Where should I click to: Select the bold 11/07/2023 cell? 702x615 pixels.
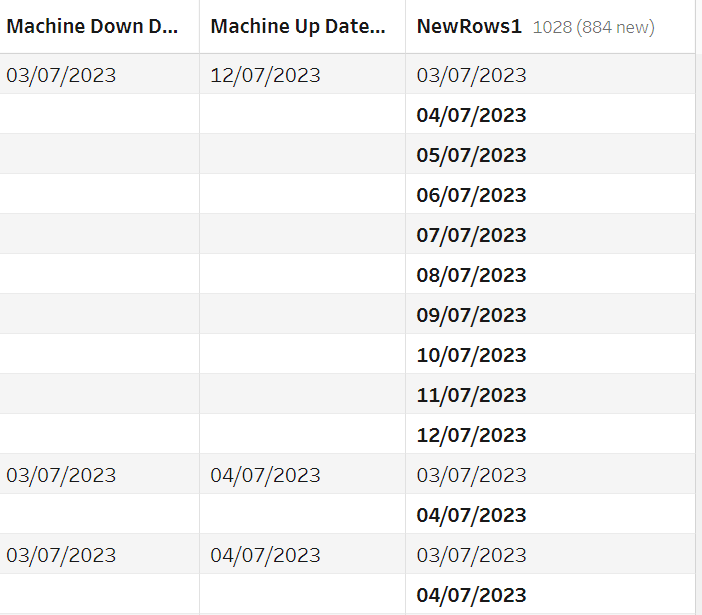point(471,395)
